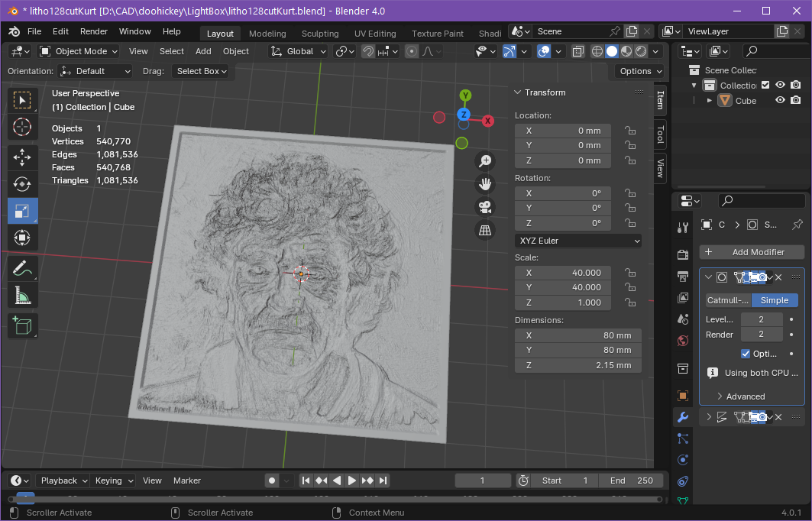The image size is (812, 521).
Task: Click the Z axis gizmo ball
Action: tap(464, 115)
